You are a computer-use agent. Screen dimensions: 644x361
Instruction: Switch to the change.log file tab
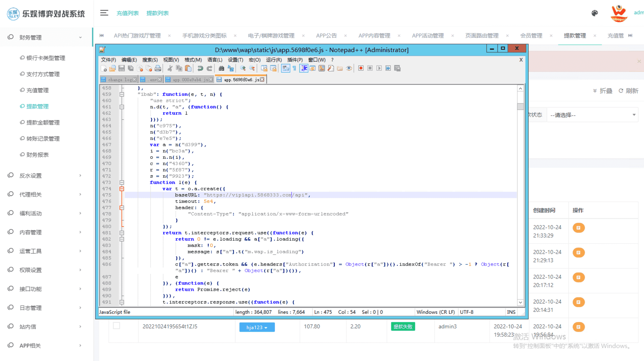119,80
